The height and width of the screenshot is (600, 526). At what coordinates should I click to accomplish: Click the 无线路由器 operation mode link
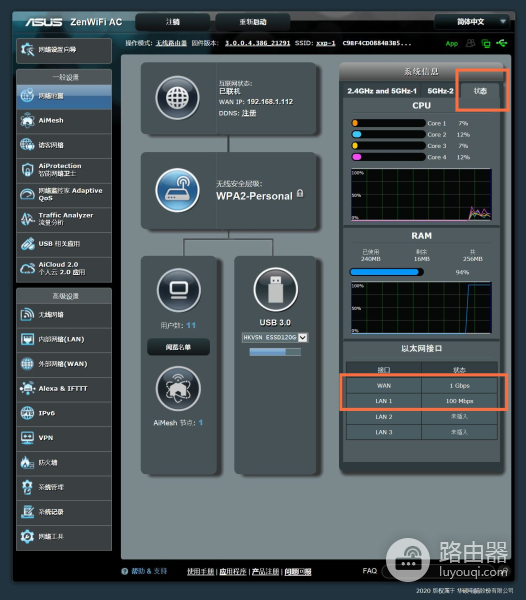(x=171, y=43)
